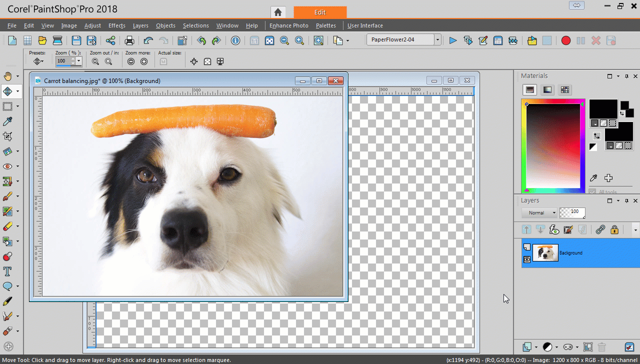Click the Undo arrow icon

pos(148,40)
